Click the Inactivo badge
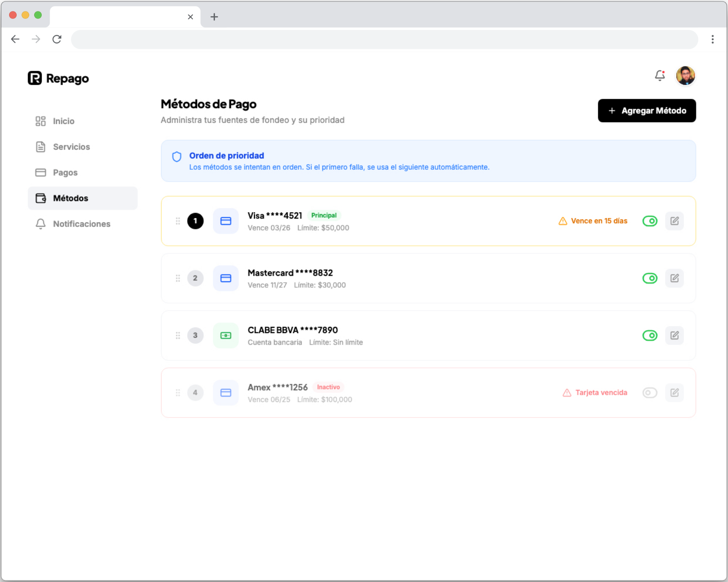Viewport: 728px width, 582px height. pos(328,387)
